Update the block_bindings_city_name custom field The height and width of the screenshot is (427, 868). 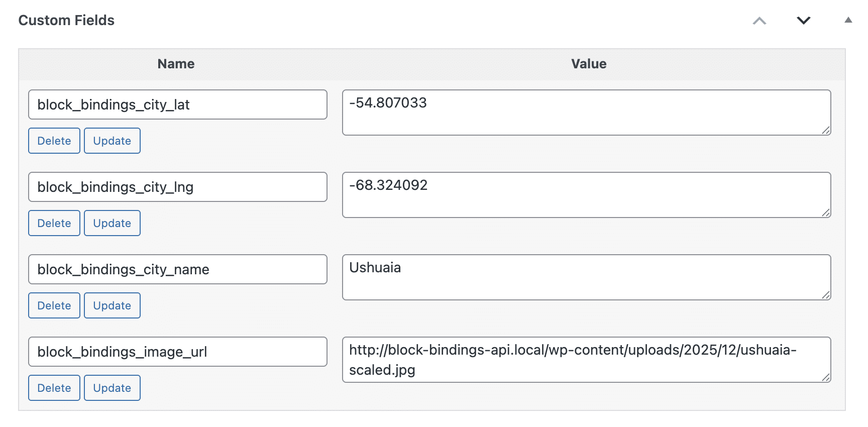click(112, 305)
